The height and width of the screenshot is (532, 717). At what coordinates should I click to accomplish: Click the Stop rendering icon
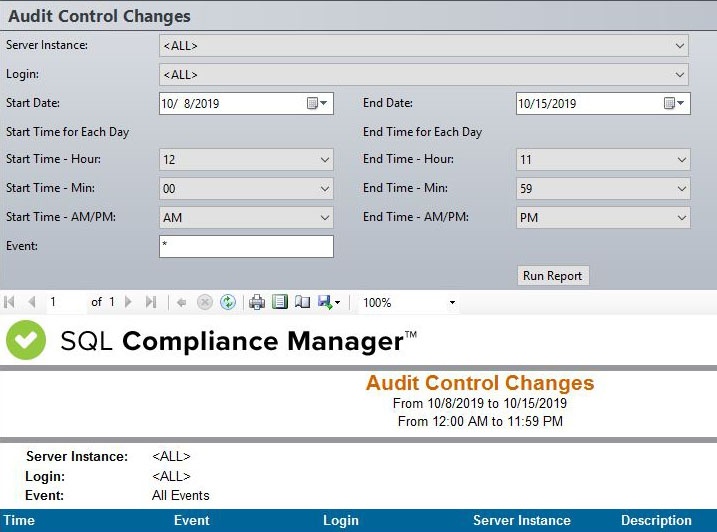click(x=205, y=302)
